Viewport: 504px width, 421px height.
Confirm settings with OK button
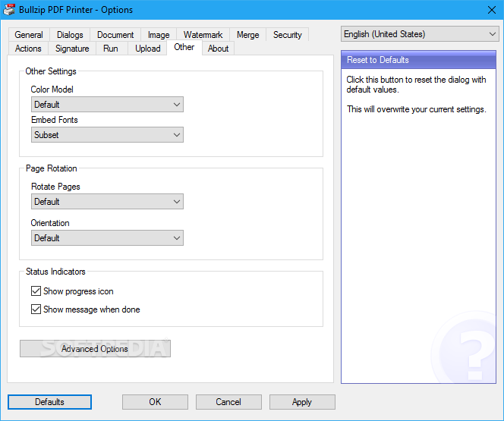click(x=155, y=402)
